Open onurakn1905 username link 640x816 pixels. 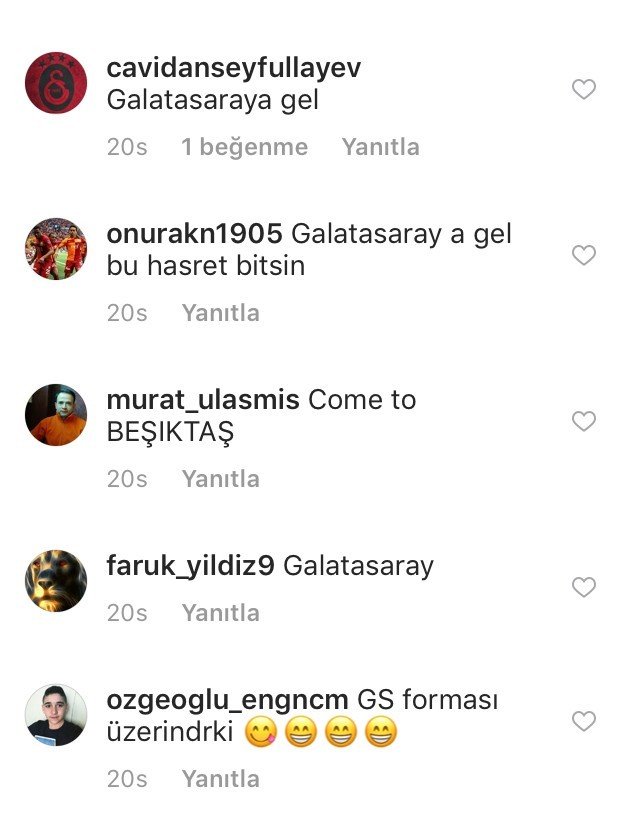click(x=195, y=234)
